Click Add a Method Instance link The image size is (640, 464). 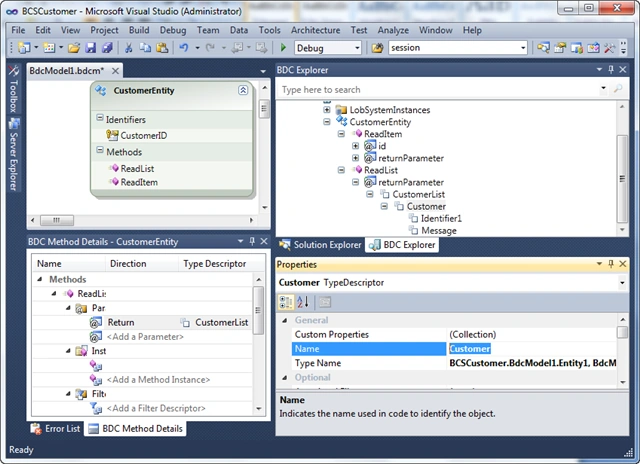(x=158, y=380)
